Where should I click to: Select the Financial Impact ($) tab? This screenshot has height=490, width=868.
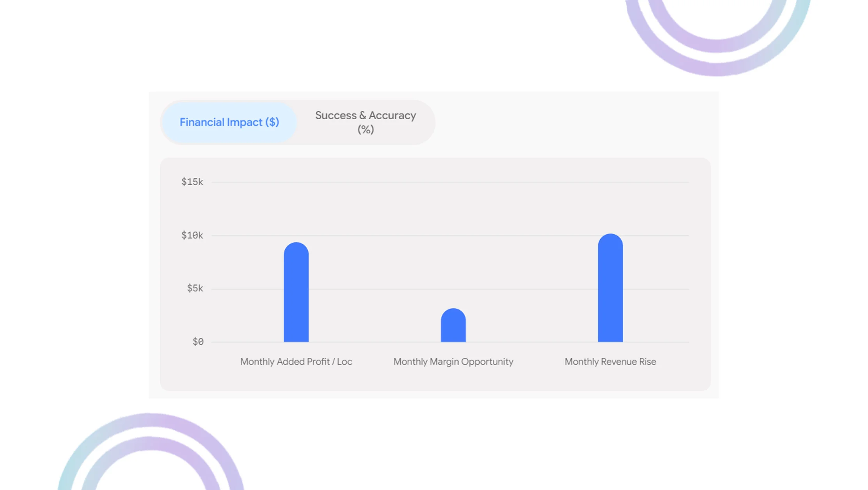(x=229, y=122)
